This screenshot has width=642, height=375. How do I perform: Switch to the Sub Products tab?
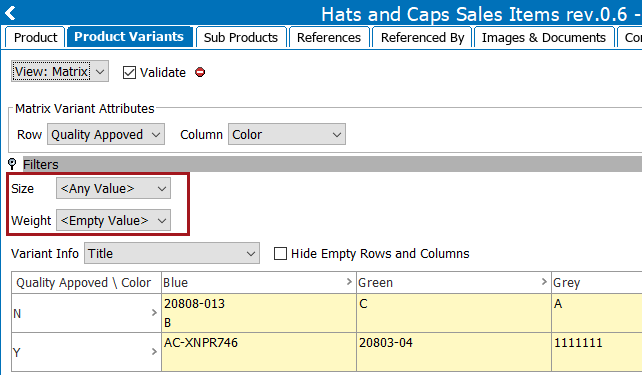pyautogui.click(x=241, y=37)
